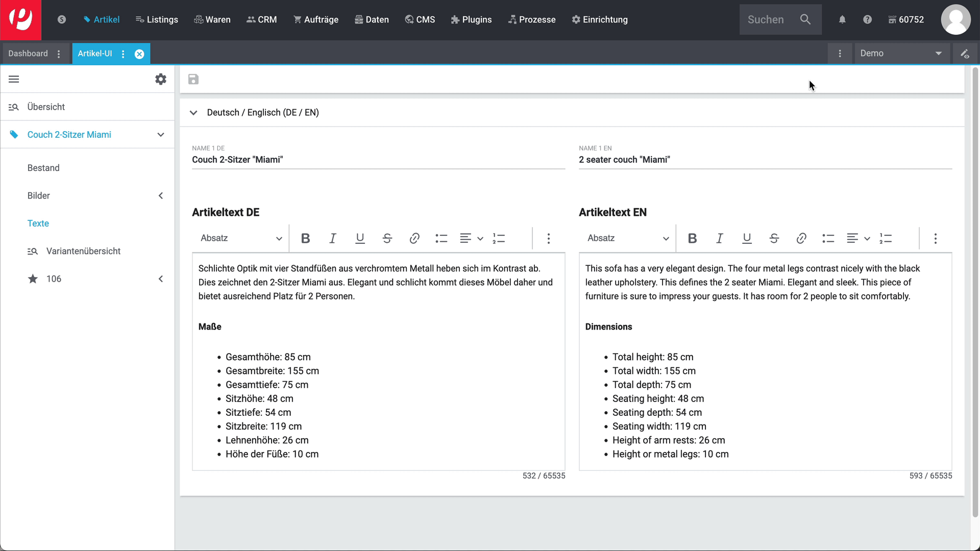The width and height of the screenshot is (980, 551).
Task: Toggle the hamburger menu in the sidebar
Action: [14, 79]
